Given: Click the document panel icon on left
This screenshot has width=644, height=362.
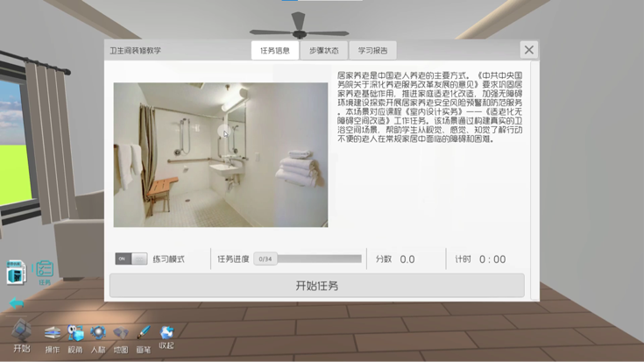Looking at the screenshot, I should (x=16, y=273).
